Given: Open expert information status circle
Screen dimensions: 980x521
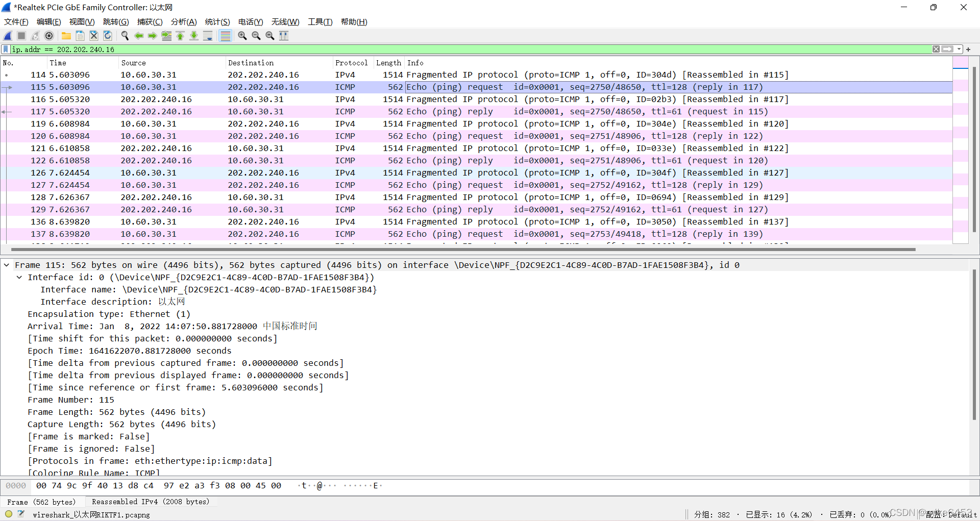Looking at the screenshot, I should click(x=9, y=514).
